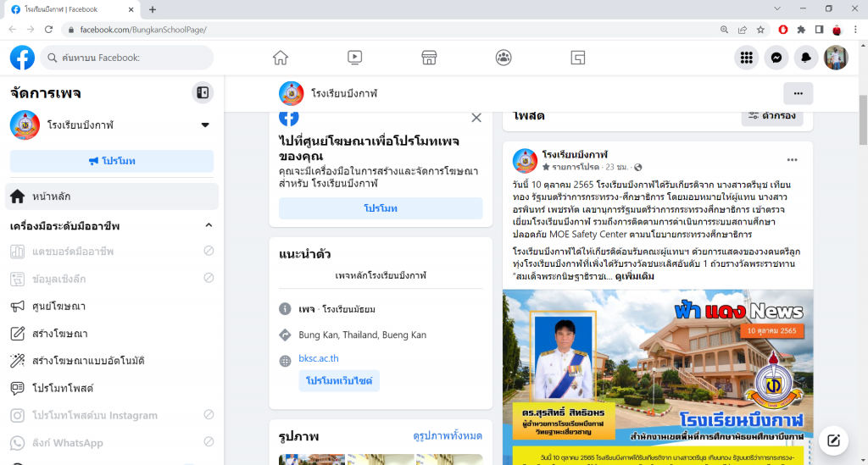
Task: Select สร้างโฆษณาแบบอัตโนมัติ item
Action: click(112, 361)
